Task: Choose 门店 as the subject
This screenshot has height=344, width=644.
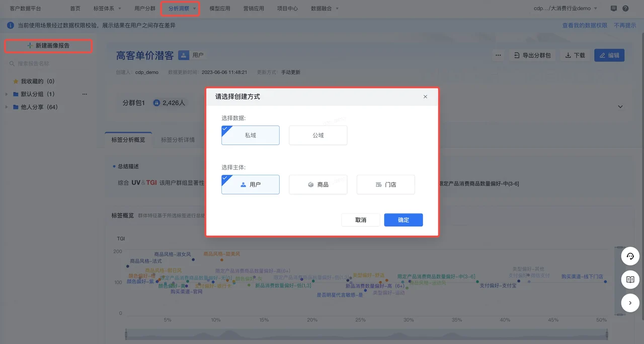Action: 386,184
